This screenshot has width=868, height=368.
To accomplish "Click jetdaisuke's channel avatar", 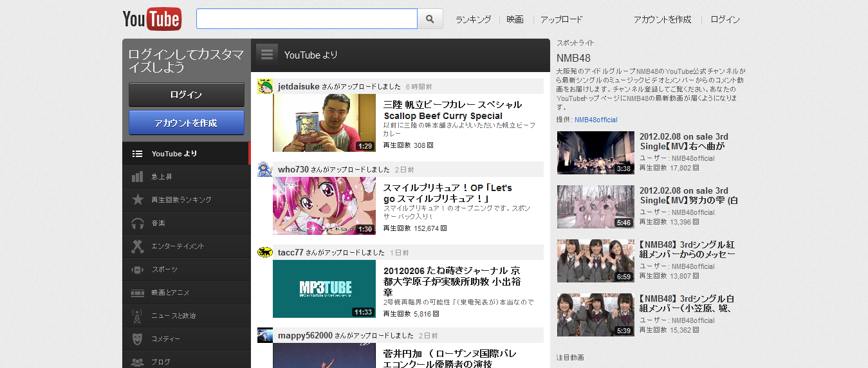I will click(x=265, y=86).
